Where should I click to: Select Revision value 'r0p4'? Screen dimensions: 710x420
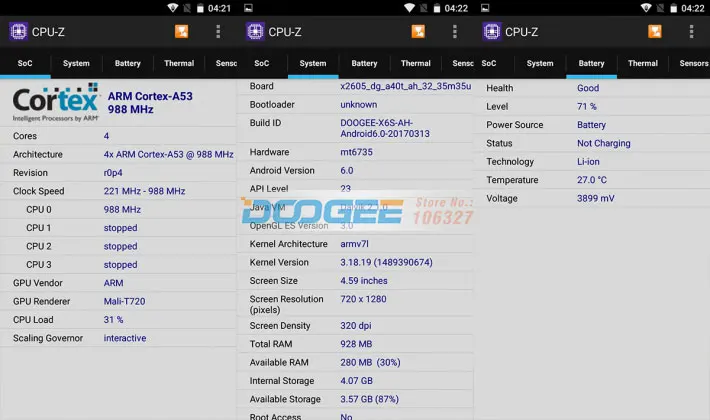click(x=113, y=173)
